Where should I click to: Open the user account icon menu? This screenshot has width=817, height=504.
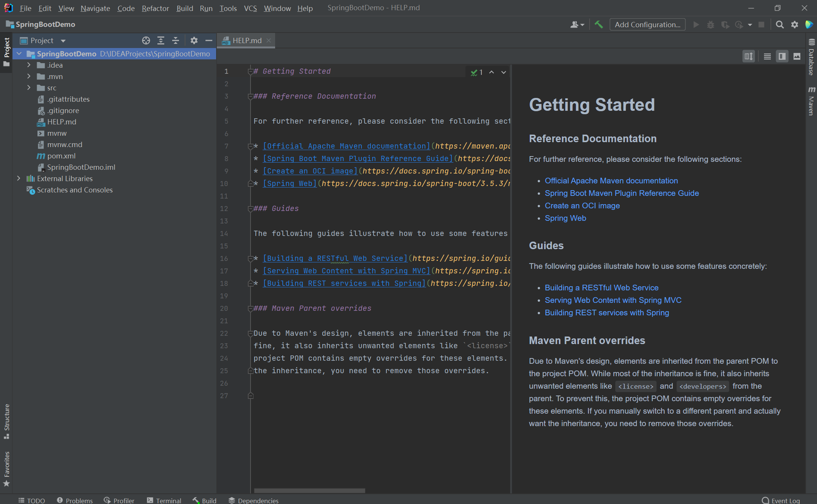click(x=577, y=25)
